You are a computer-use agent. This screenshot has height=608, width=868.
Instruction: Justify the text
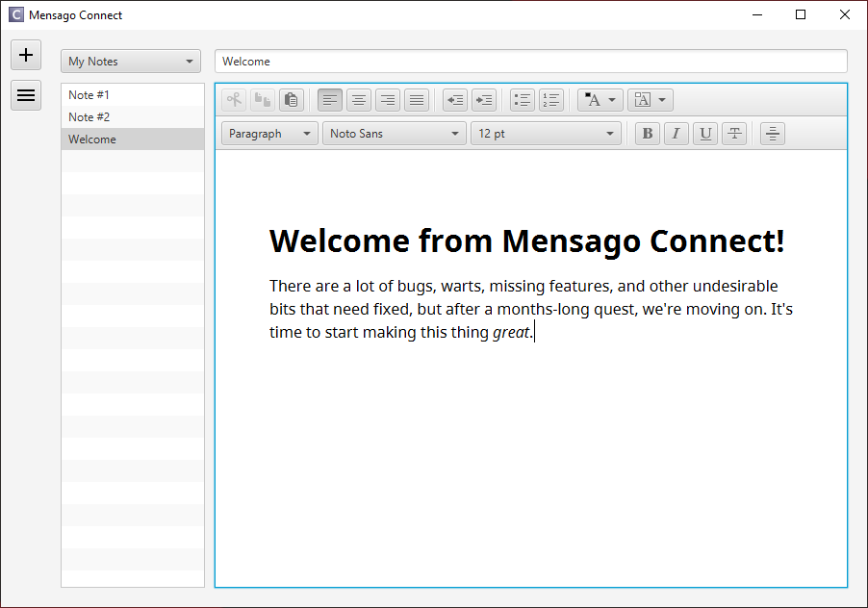coord(417,100)
